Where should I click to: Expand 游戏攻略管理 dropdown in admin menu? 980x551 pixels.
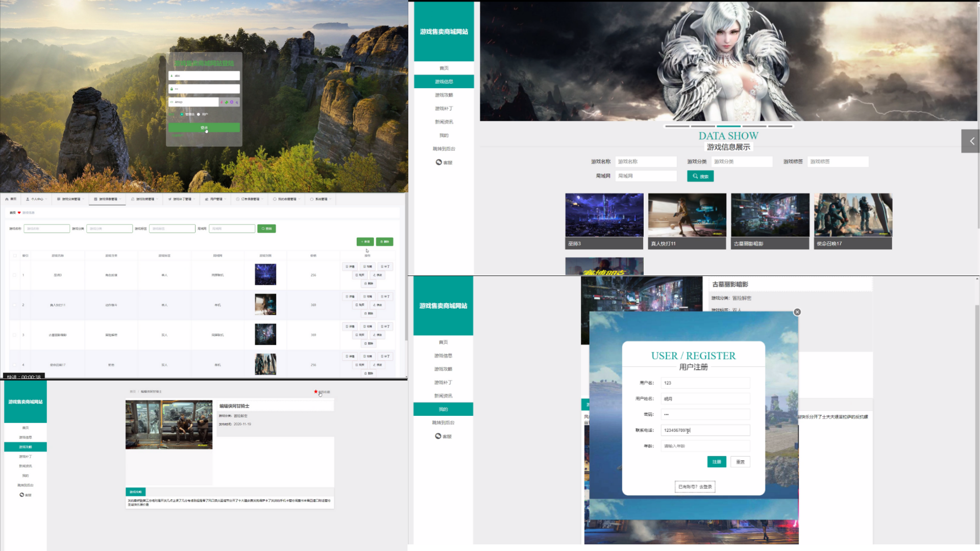pyautogui.click(x=144, y=199)
